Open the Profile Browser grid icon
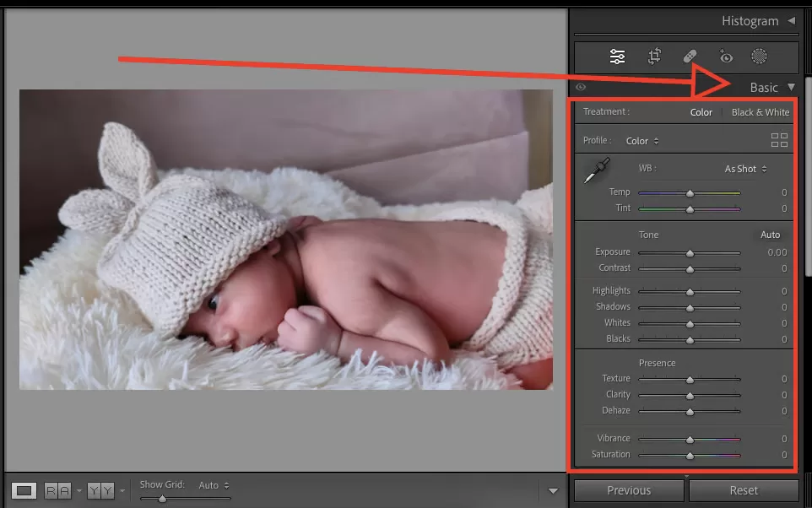 coord(779,140)
